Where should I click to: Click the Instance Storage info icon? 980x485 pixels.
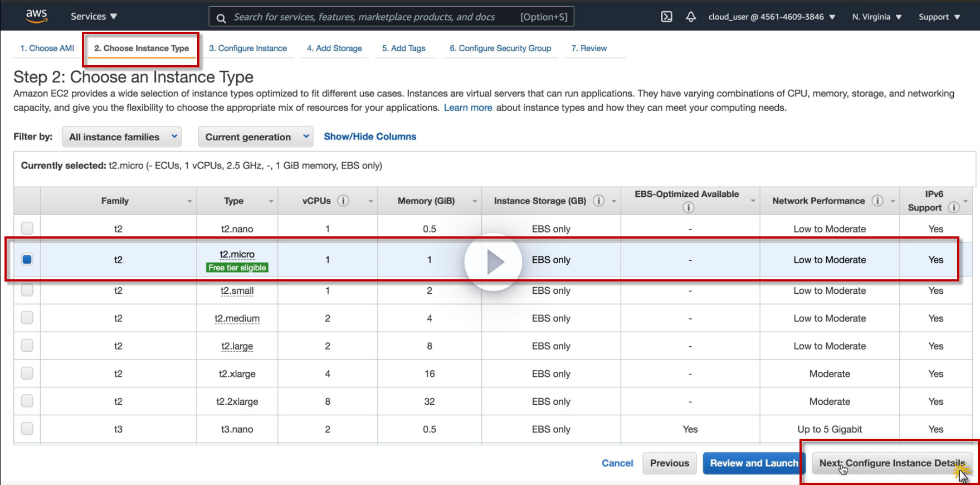pos(599,201)
